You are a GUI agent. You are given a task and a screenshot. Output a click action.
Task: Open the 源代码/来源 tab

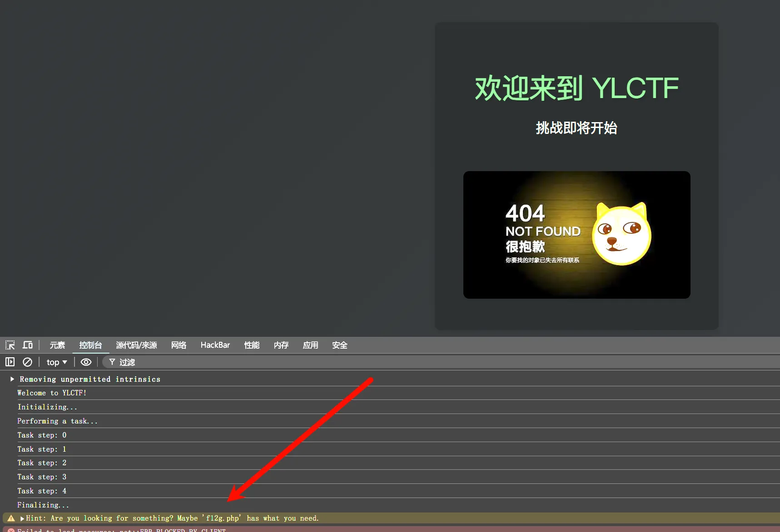pos(136,345)
